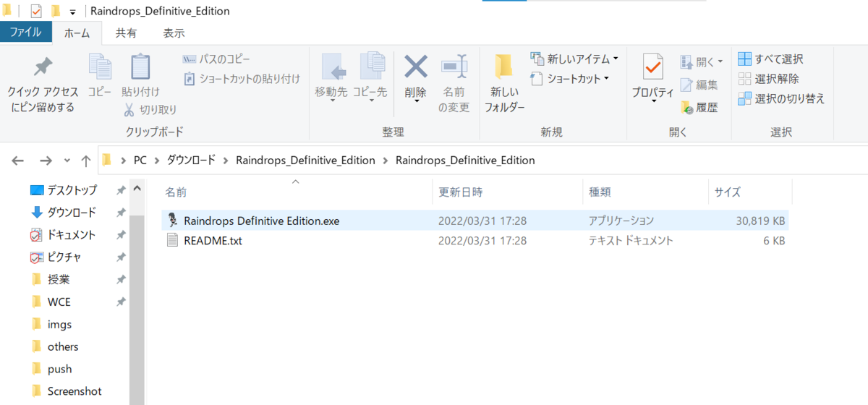Click ショートカットの貼り付け command
Viewport: 868px width, 405px height.
pyautogui.click(x=241, y=78)
